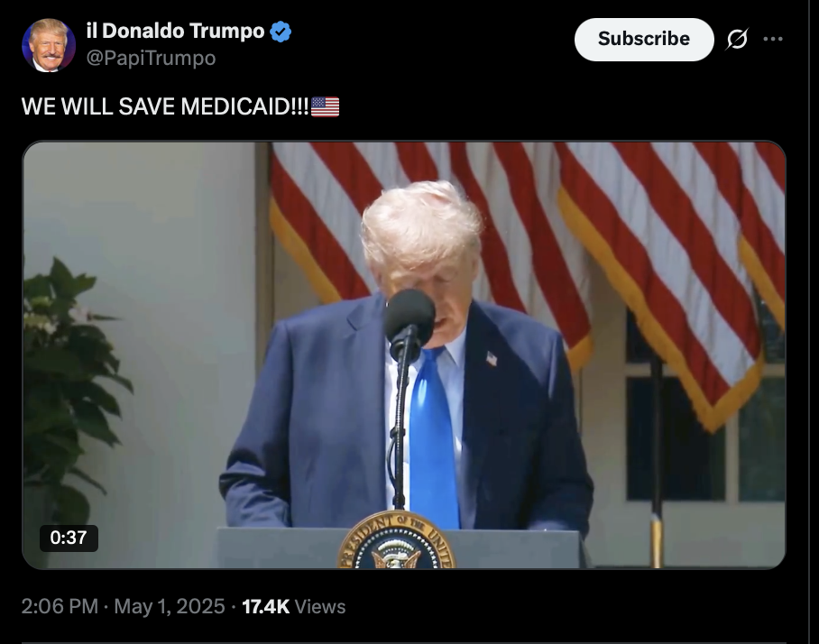Image resolution: width=819 pixels, height=644 pixels.
Task: Select the WE WILL SAVE MEDICAID text
Action: (165, 106)
